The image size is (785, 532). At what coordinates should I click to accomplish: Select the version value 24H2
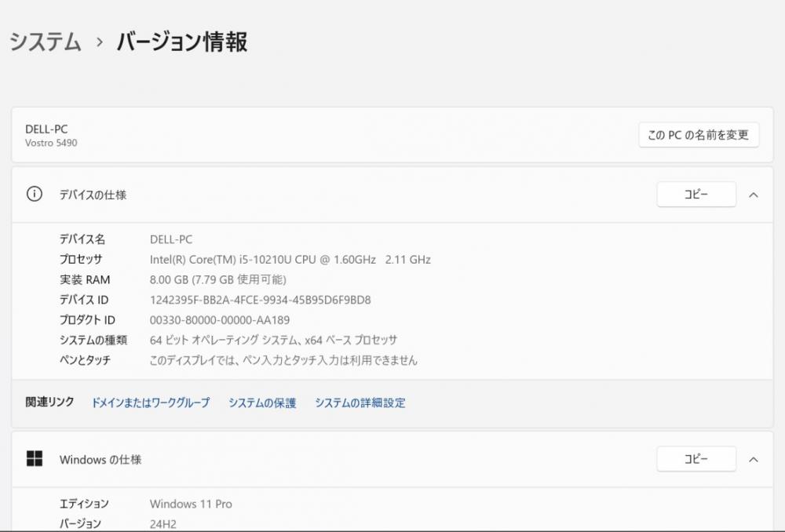162,524
